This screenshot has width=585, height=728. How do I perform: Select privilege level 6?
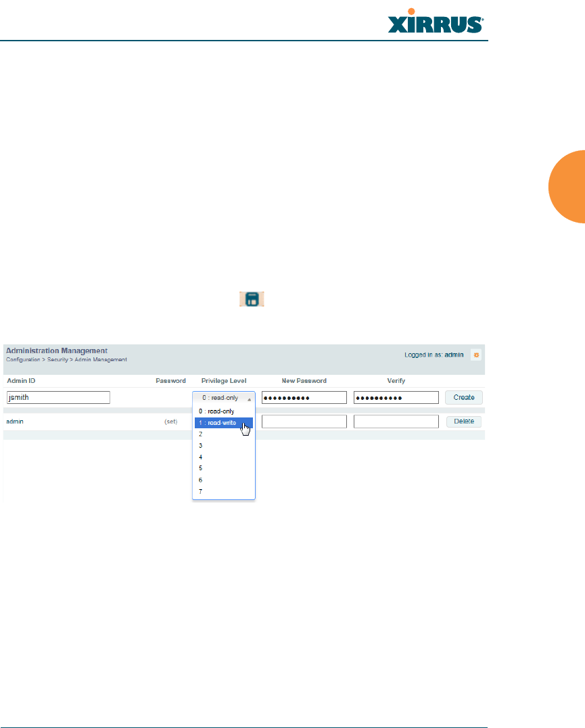pos(224,480)
